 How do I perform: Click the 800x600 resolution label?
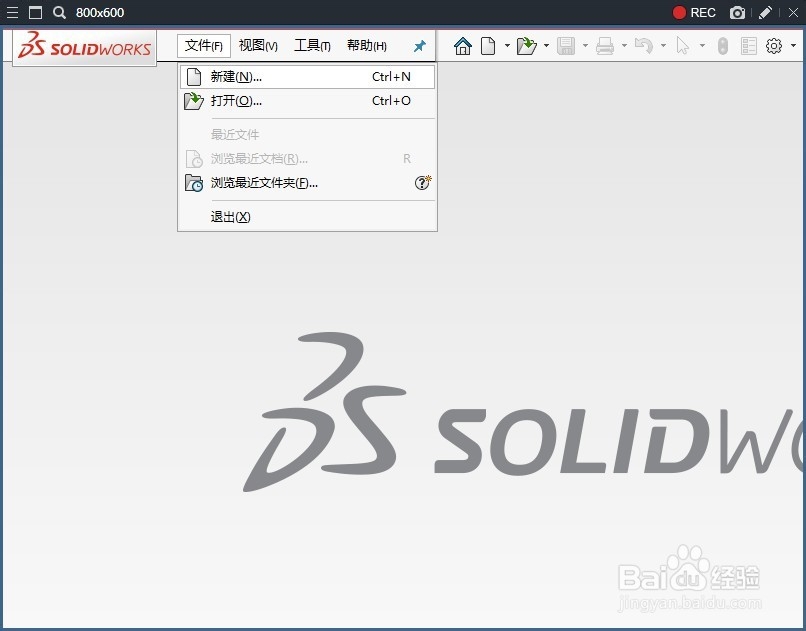point(100,12)
